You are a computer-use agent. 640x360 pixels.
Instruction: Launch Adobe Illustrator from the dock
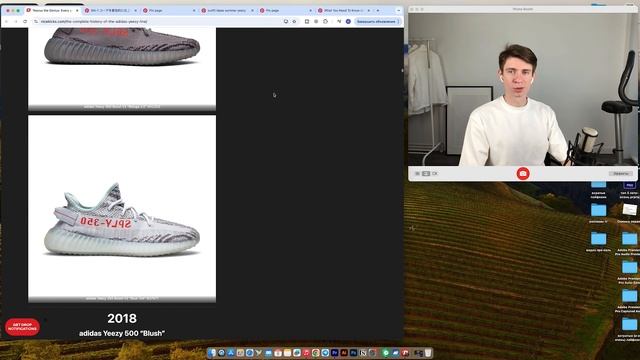click(344, 353)
